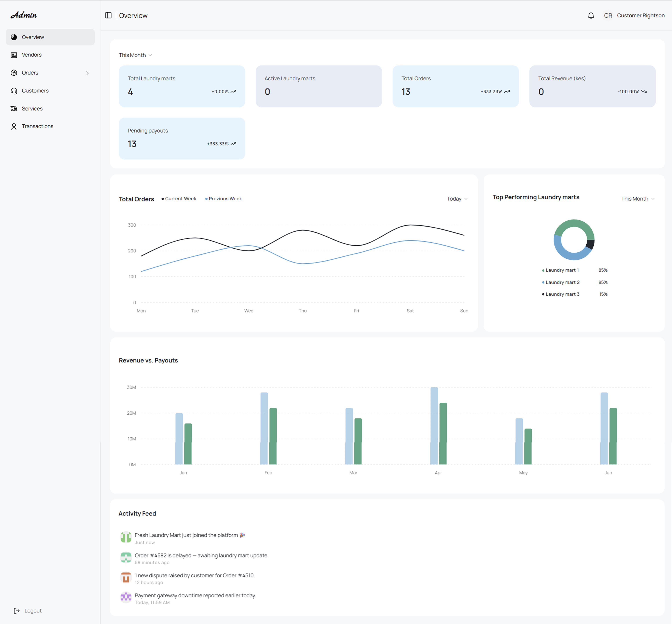Click the Orders box icon
672x624 pixels.
pyautogui.click(x=13, y=73)
